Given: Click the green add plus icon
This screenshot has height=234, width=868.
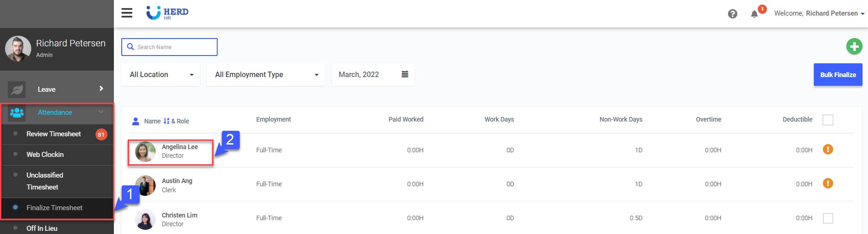Looking at the screenshot, I should pos(854,46).
